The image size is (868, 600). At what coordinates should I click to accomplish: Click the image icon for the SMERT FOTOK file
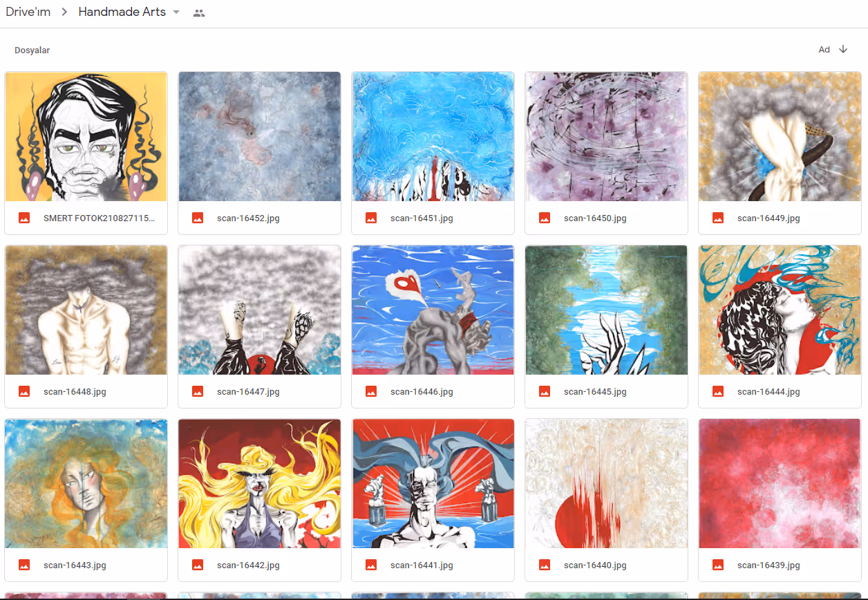pos(24,218)
